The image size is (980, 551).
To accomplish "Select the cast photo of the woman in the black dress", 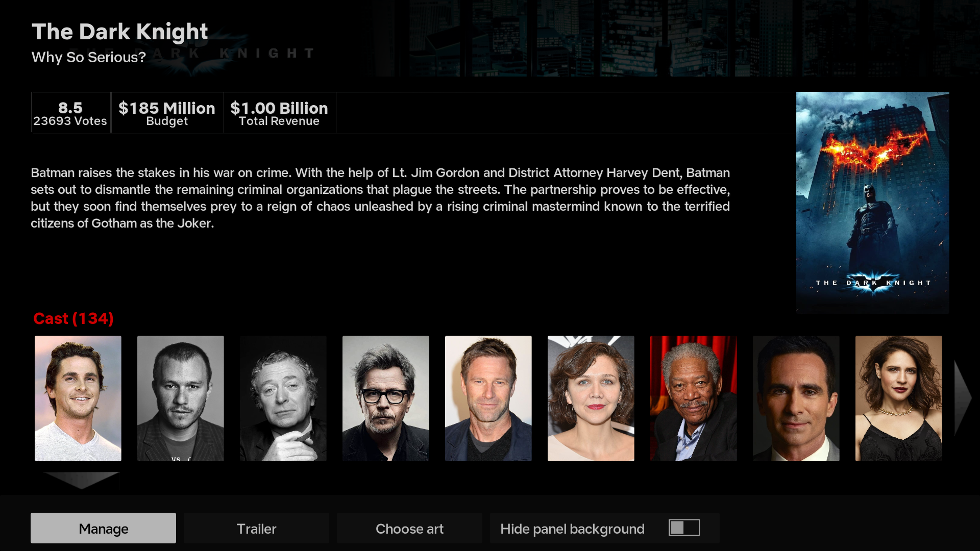I will tap(899, 398).
